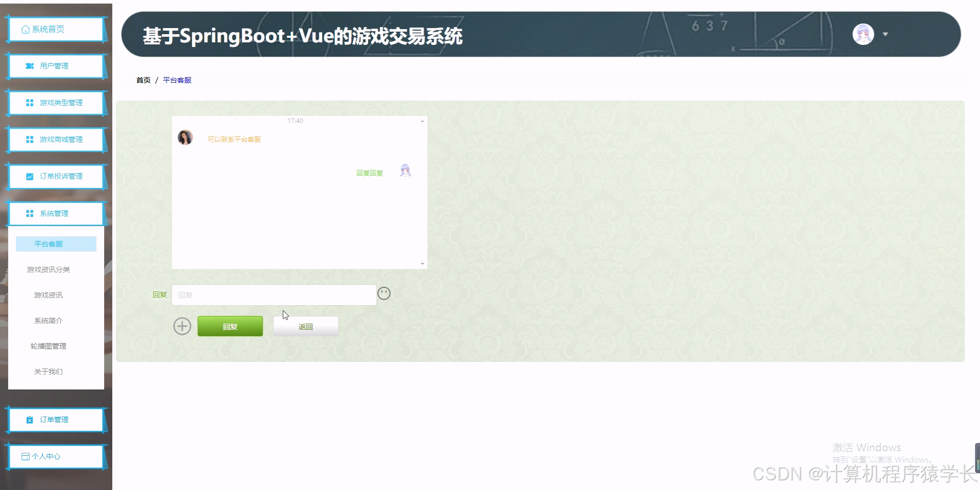The width and height of the screenshot is (980, 490).
Task: Click the grid icon beside 系统管理
Action: pos(30,213)
